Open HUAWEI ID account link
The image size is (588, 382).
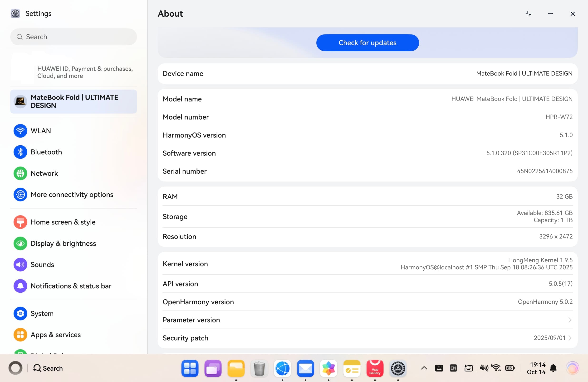click(x=85, y=72)
